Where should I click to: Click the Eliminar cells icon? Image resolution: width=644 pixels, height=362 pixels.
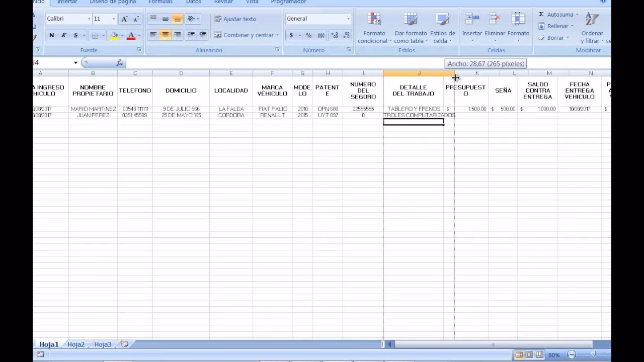[495, 20]
